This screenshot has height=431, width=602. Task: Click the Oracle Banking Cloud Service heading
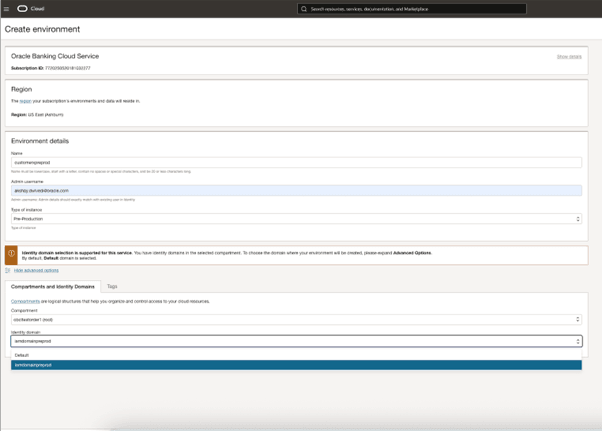tap(55, 56)
